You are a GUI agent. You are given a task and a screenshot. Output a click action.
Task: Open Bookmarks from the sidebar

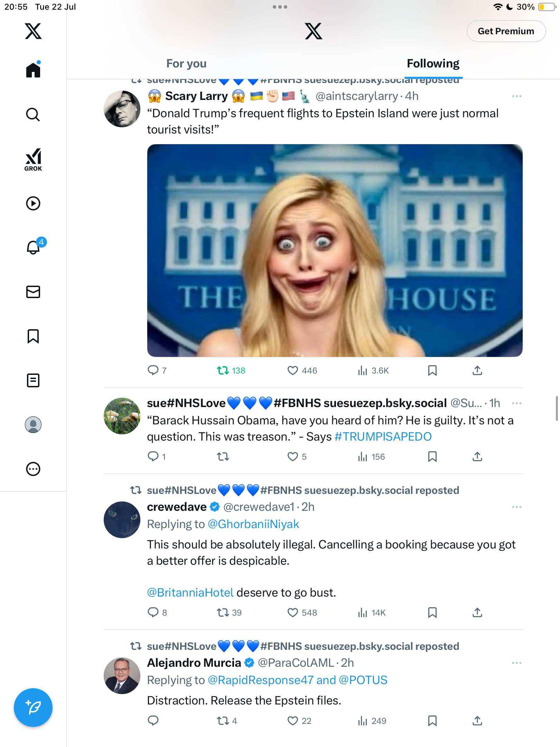pyautogui.click(x=33, y=336)
